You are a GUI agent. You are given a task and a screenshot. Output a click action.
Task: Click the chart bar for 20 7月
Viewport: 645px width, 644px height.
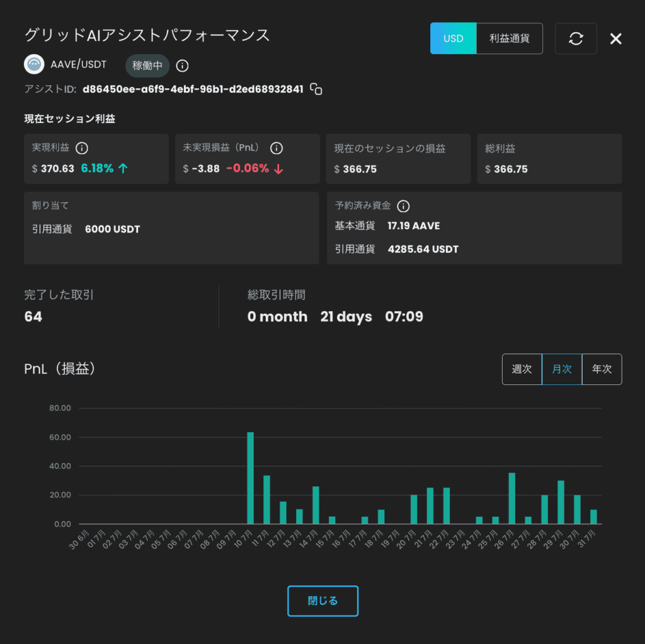(x=414, y=509)
